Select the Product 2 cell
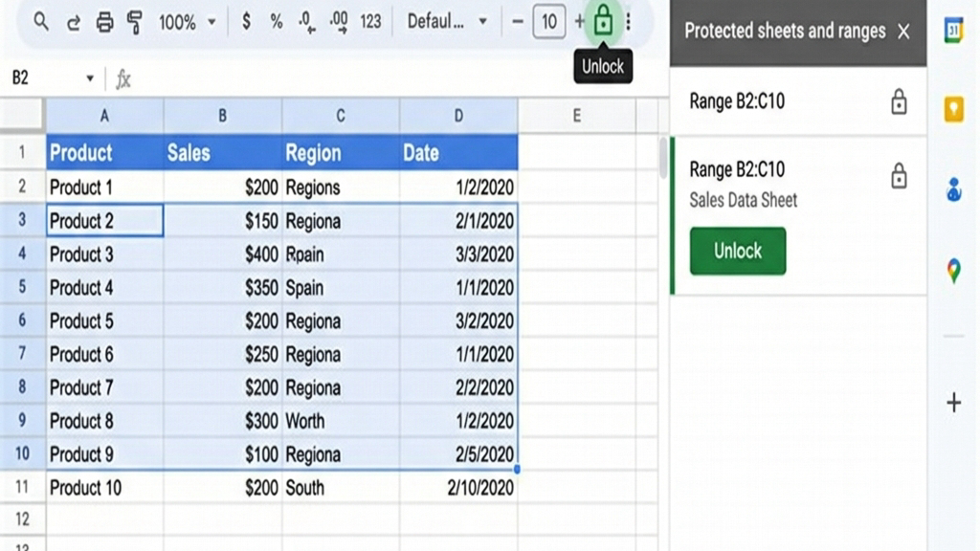The width and height of the screenshot is (980, 551). (104, 221)
